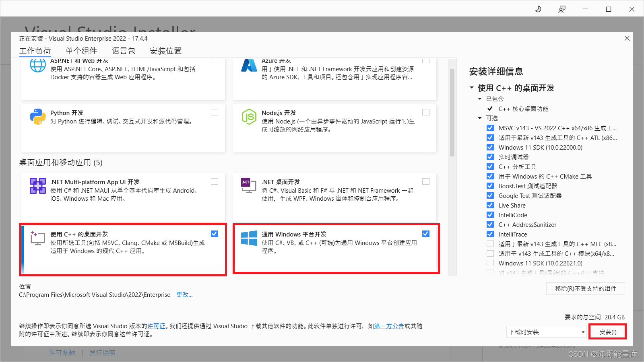Open the install-while-downloading (下载时安装) dropdown
The height and width of the screenshot is (362, 644).
click(x=547, y=332)
